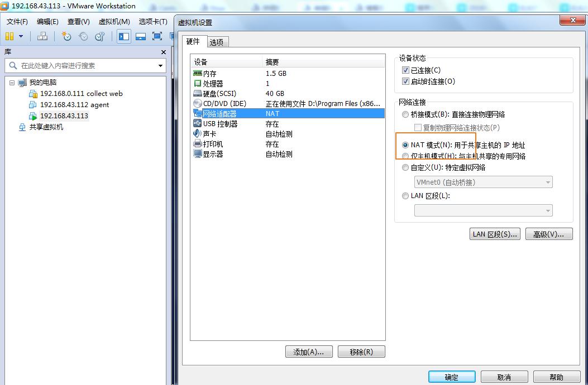This screenshot has height=385, width=588.
Task: Click the 添加(A)... button
Action: (309, 352)
